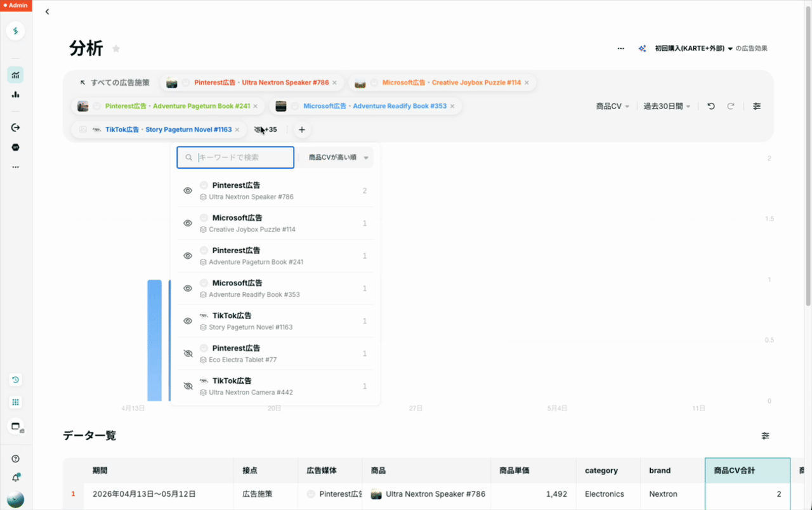Open the window panel sidebar icon
The width and height of the screenshot is (812, 510).
tap(15, 426)
